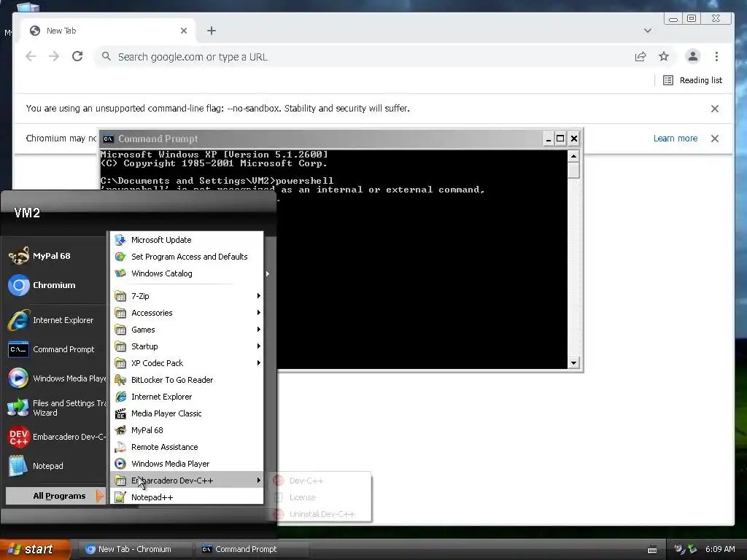
Task: Expand the Startup program folder
Action: tap(187, 346)
